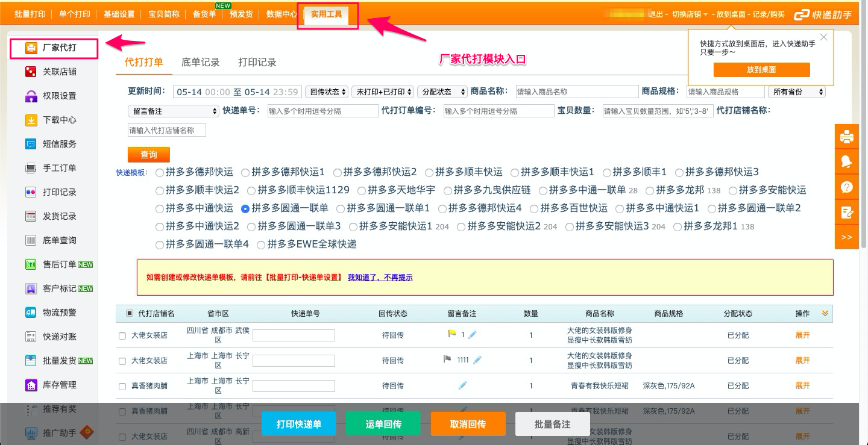Open 权限设置 lock icon
The image size is (868, 445).
(31, 96)
